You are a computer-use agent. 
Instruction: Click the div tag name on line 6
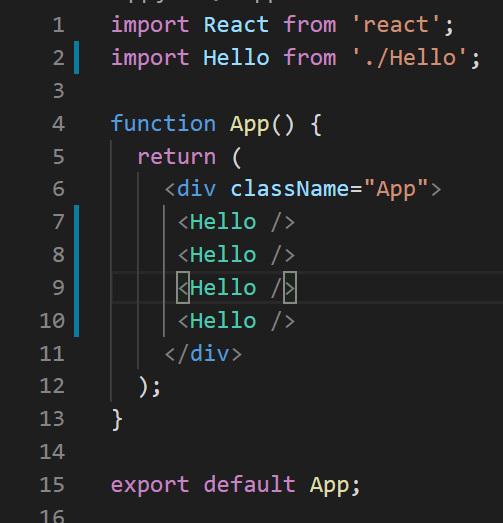[x=196, y=189]
